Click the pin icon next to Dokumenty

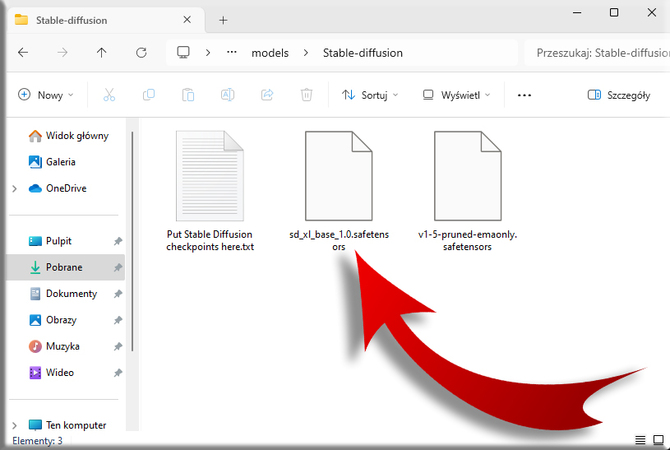coord(118,294)
